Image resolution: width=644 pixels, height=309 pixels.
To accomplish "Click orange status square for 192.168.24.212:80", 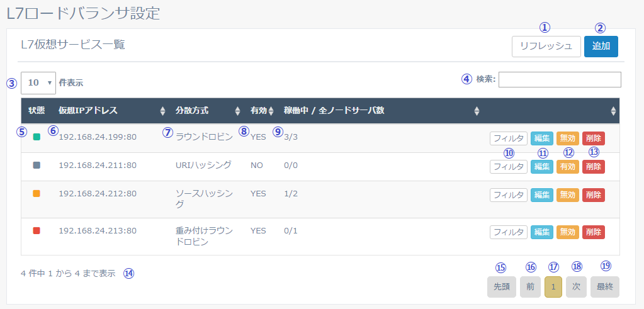I will click(x=37, y=193).
